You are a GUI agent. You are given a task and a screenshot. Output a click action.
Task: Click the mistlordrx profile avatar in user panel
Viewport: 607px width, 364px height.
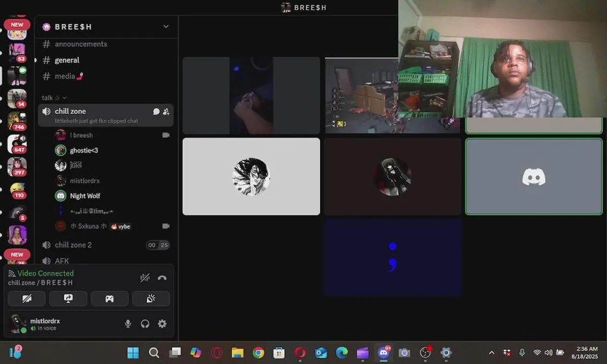click(18, 324)
